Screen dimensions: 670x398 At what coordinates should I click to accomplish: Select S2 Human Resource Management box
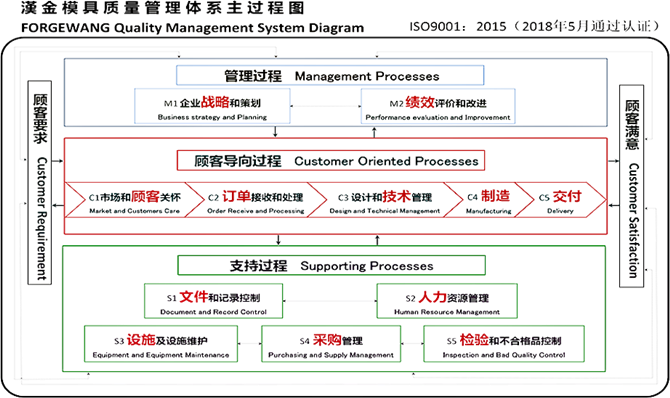[x=447, y=301]
